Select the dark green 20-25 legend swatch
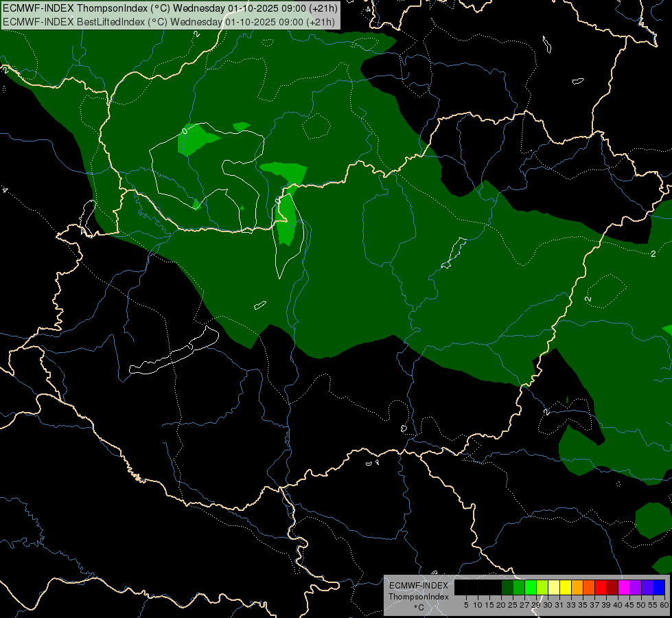 pos(507,588)
